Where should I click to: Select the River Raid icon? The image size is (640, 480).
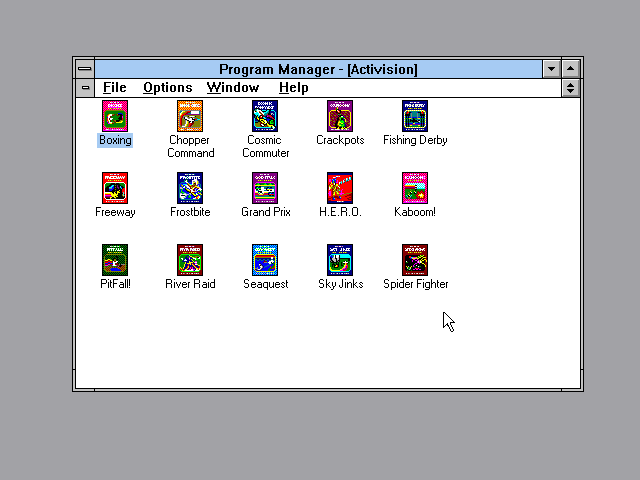click(190, 260)
